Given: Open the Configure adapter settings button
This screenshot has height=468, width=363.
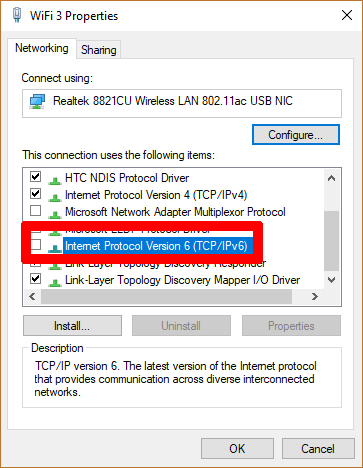Looking at the screenshot, I should pos(296,135).
